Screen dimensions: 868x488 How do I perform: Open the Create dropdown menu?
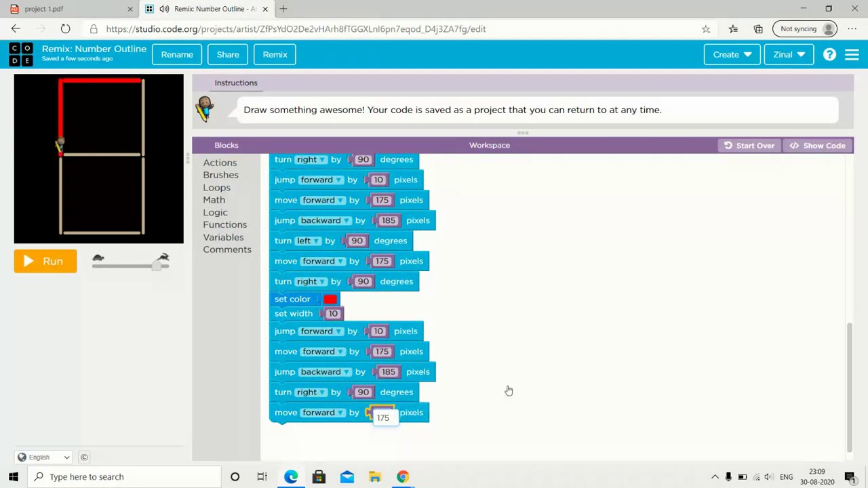[x=732, y=54]
